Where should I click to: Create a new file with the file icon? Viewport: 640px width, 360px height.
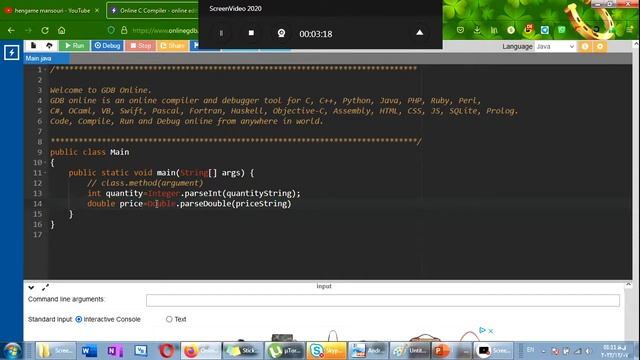[33, 45]
